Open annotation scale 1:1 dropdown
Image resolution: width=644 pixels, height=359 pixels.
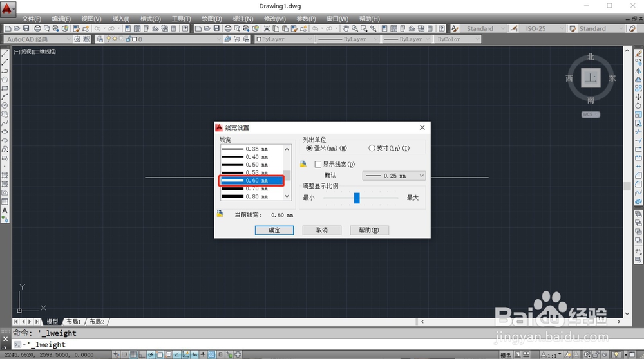tap(552, 355)
